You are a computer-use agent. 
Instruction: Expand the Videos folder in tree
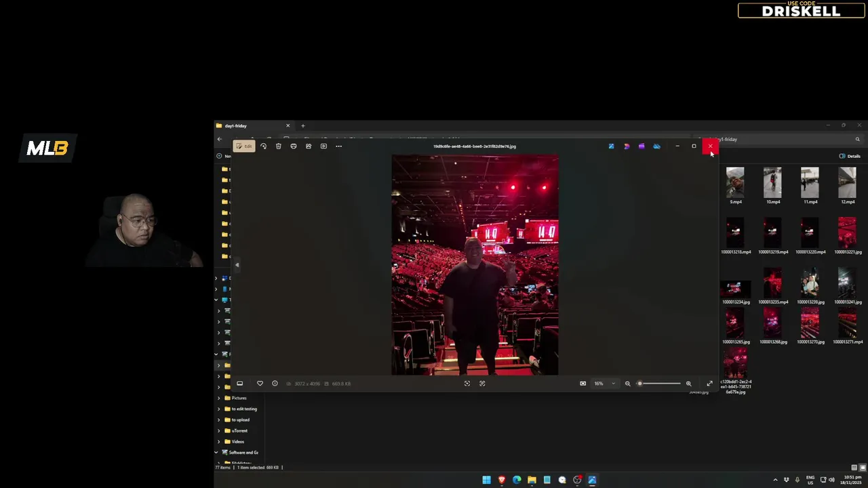click(219, 441)
